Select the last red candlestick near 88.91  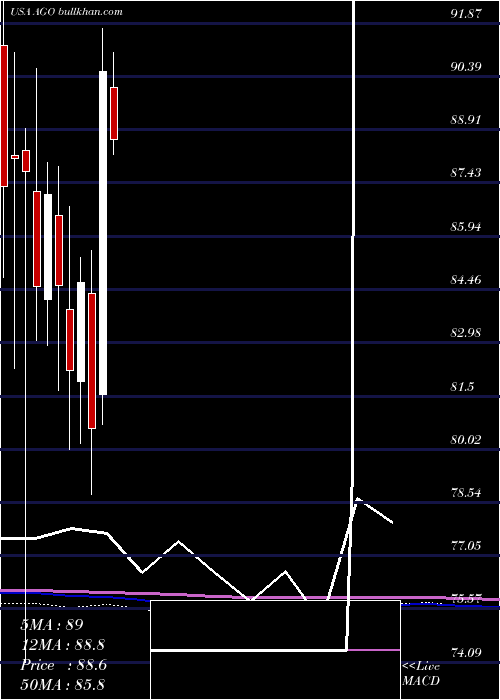point(114,113)
